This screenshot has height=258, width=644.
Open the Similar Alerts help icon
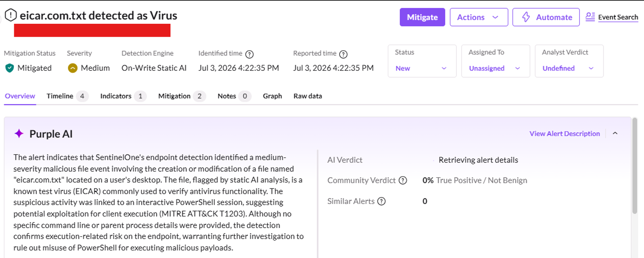tap(381, 201)
